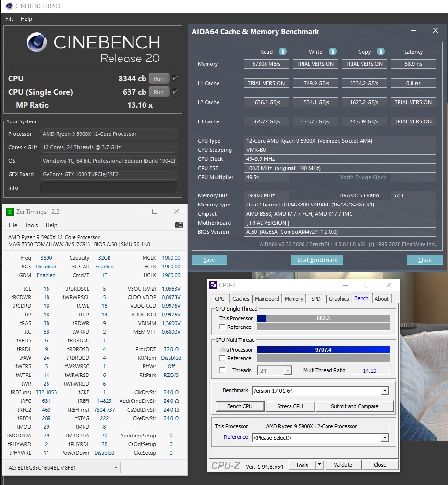Click the L3 Cache Read value 364.72 GB/s
This screenshot has width=448, height=485.
(x=266, y=121)
